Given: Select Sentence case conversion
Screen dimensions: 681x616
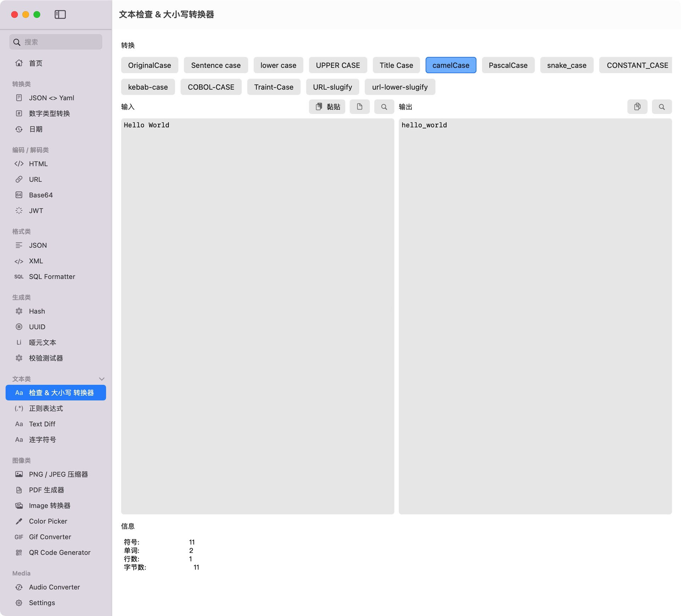Looking at the screenshot, I should pos(216,65).
